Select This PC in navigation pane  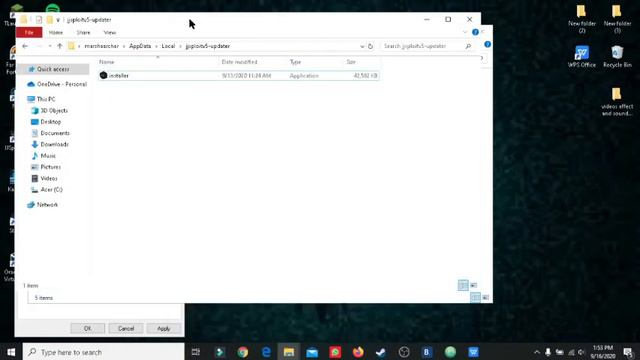(x=41, y=99)
